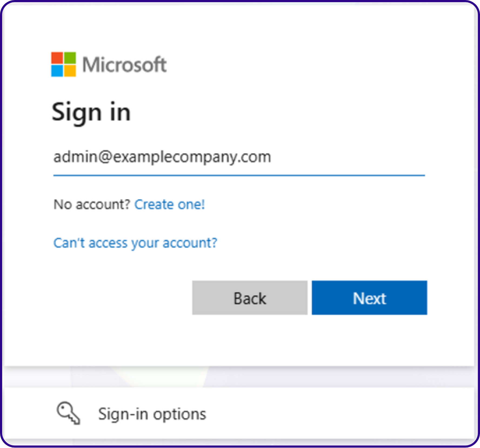Open the "Sign-in options" text

click(x=152, y=414)
